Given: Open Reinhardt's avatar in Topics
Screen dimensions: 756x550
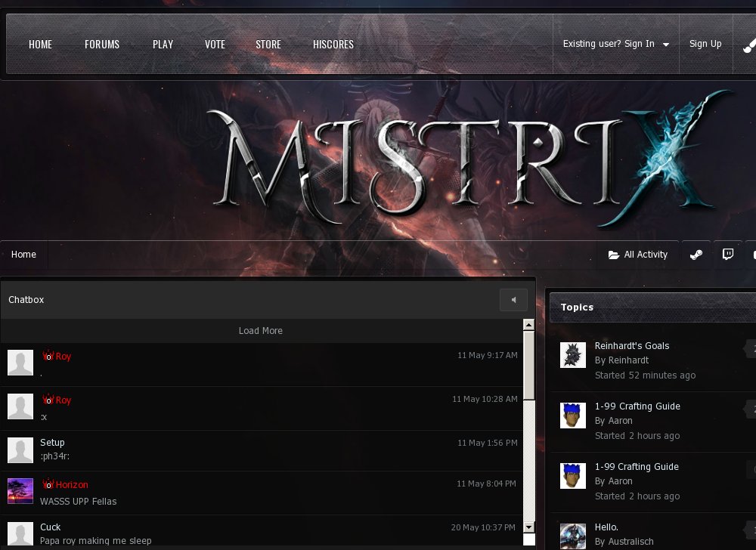Looking at the screenshot, I should tap(573, 355).
